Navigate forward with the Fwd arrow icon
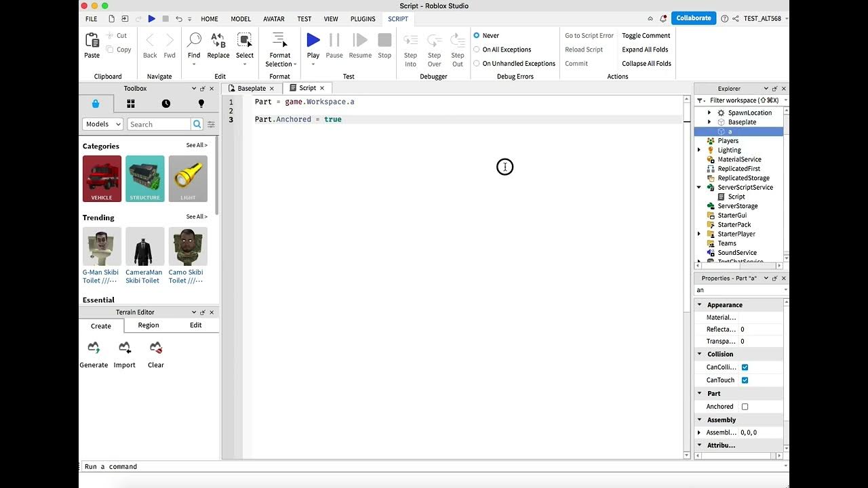Image resolution: width=868 pixels, height=488 pixels. 170,41
